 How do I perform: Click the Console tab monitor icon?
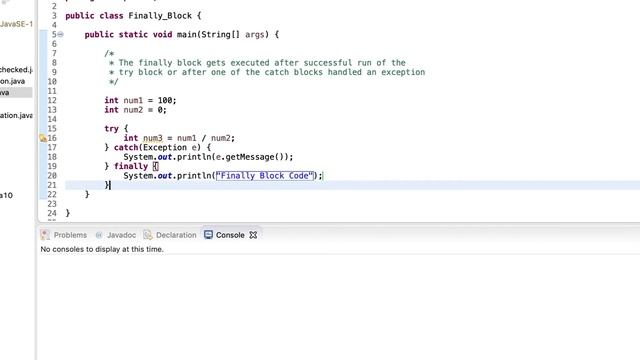(x=208, y=235)
